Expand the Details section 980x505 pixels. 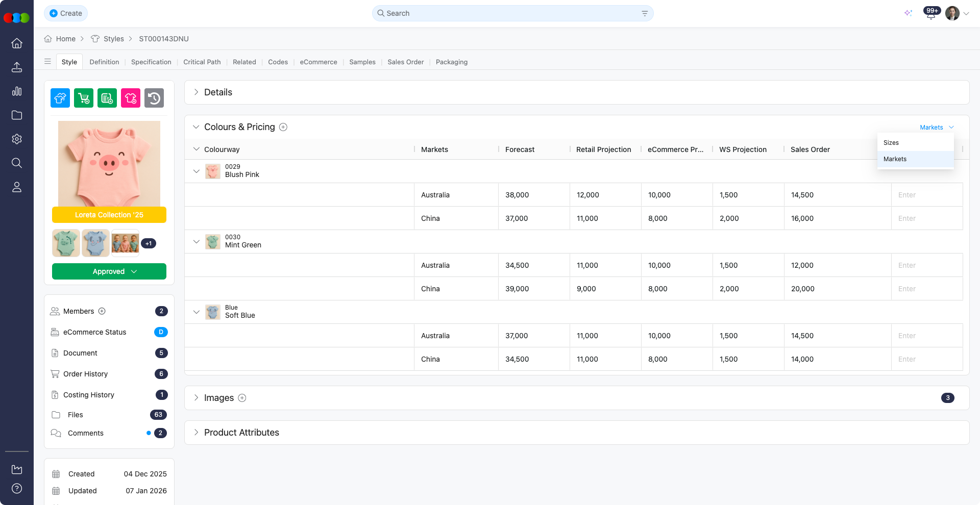195,92
